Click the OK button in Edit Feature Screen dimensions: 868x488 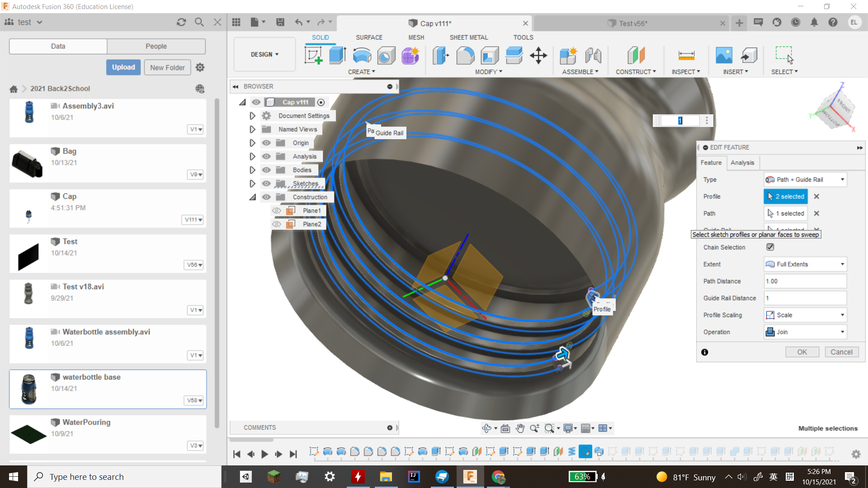pyautogui.click(x=802, y=352)
